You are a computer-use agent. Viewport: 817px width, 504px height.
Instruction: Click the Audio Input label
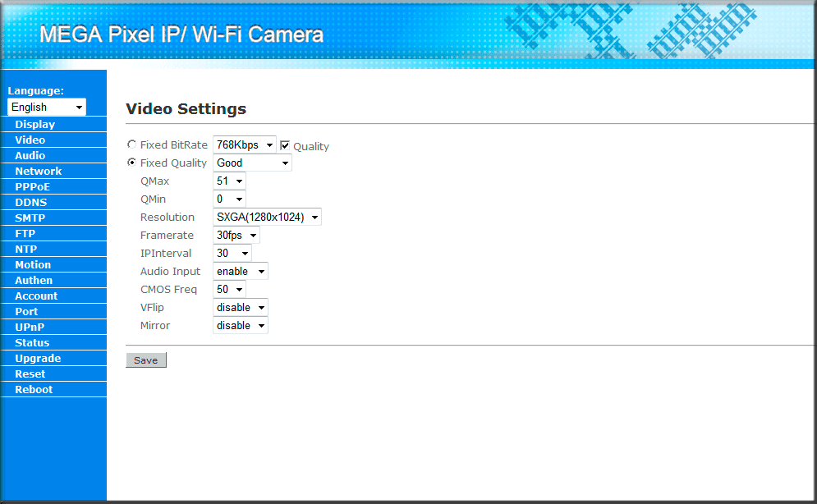tap(171, 271)
